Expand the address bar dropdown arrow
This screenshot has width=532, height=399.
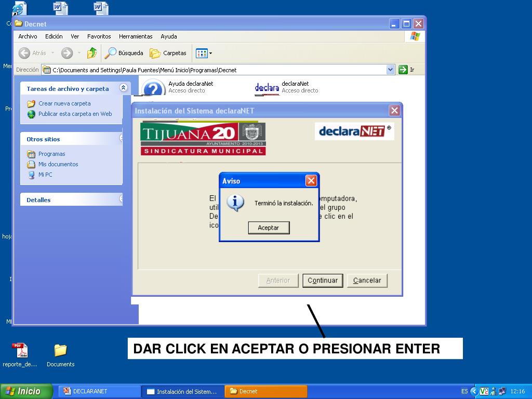pos(391,70)
